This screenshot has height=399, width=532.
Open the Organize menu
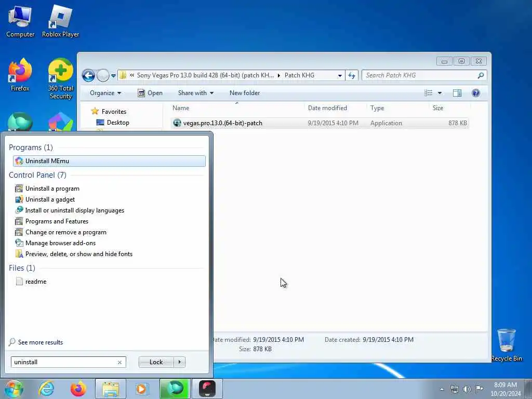pos(105,93)
